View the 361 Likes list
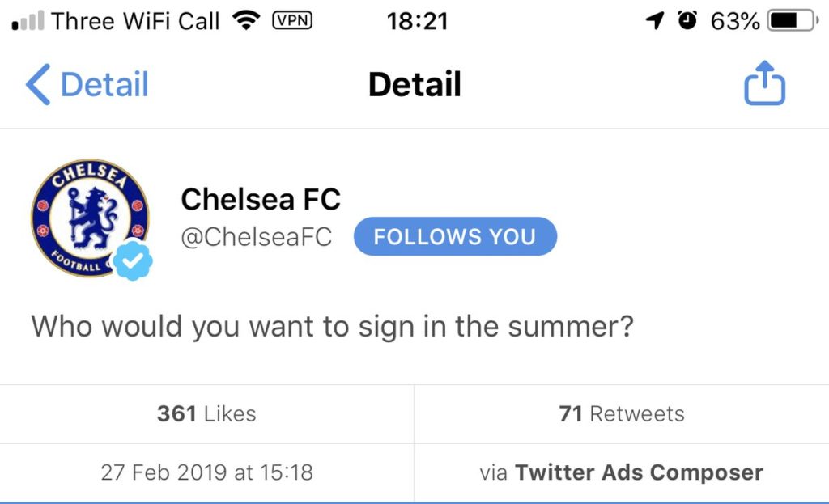Image resolution: width=829 pixels, height=504 pixels. (206, 413)
